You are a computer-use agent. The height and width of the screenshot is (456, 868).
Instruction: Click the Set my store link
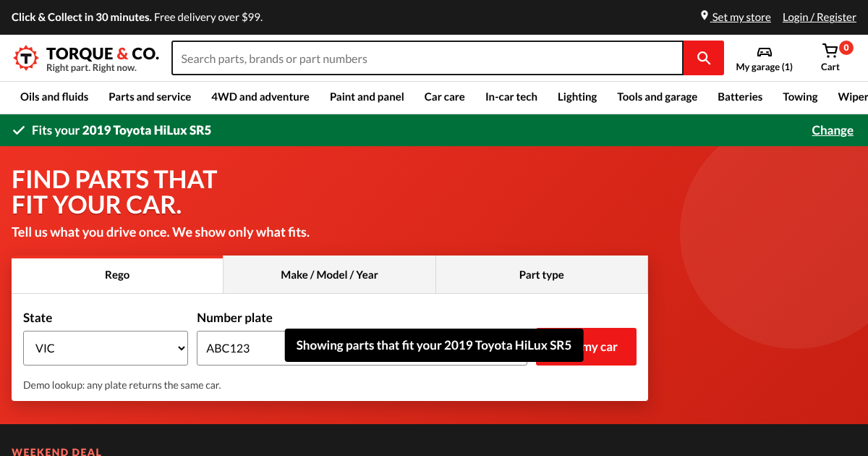tap(741, 17)
